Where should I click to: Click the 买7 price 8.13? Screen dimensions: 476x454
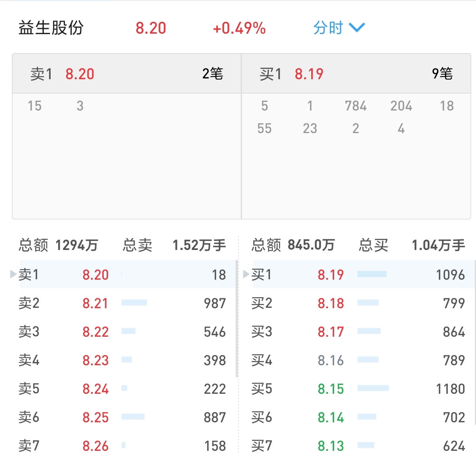click(331, 446)
